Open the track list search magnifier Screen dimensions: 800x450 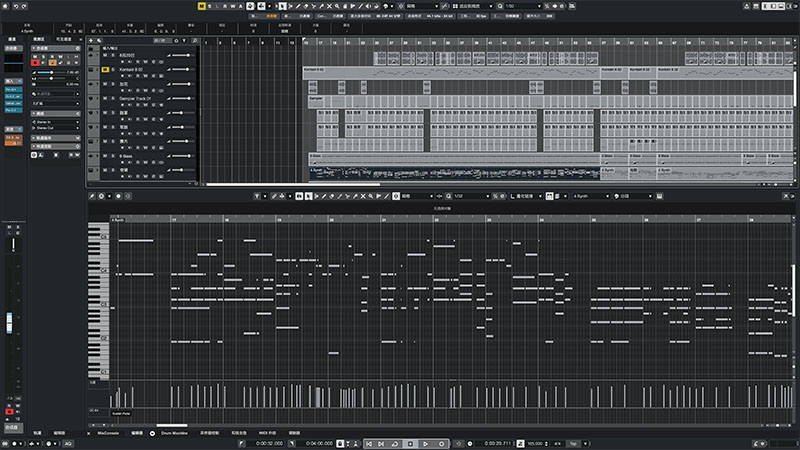[194, 40]
